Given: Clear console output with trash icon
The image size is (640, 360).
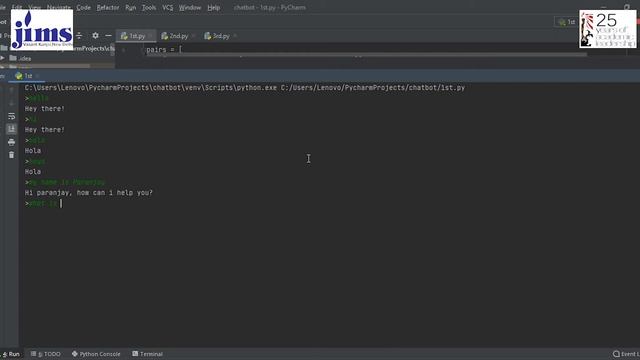Looking at the screenshot, I should click(11, 155).
